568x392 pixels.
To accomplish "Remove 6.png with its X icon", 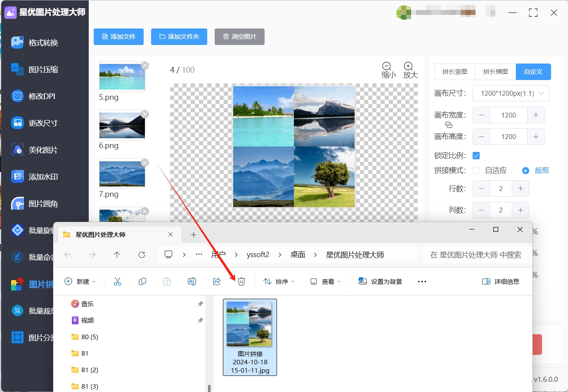I will pyautogui.click(x=145, y=114).
